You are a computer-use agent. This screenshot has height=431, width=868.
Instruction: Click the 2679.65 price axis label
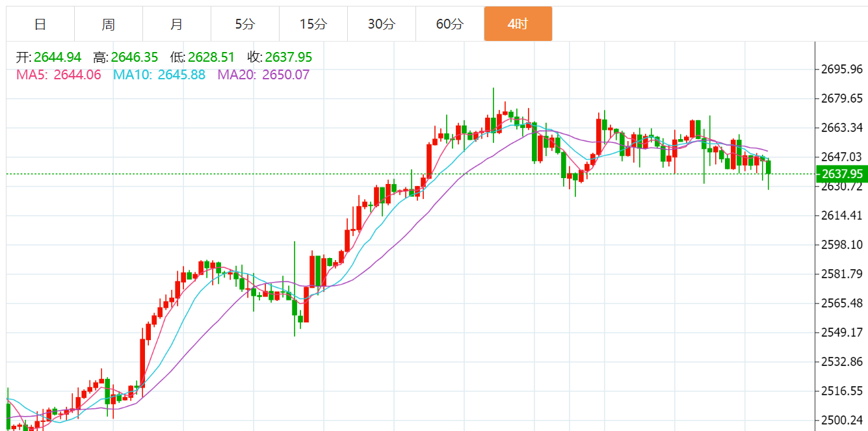point(842,98)
